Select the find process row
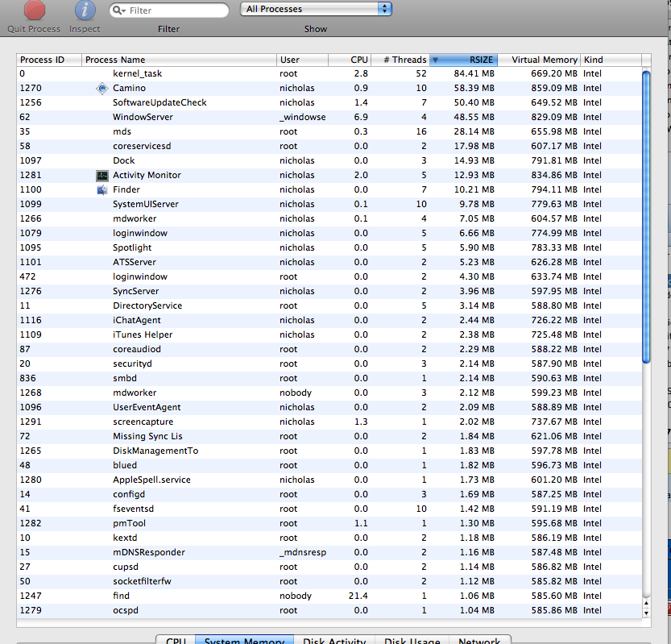Viewport: 671px width, 644px height. click(329, 596)
